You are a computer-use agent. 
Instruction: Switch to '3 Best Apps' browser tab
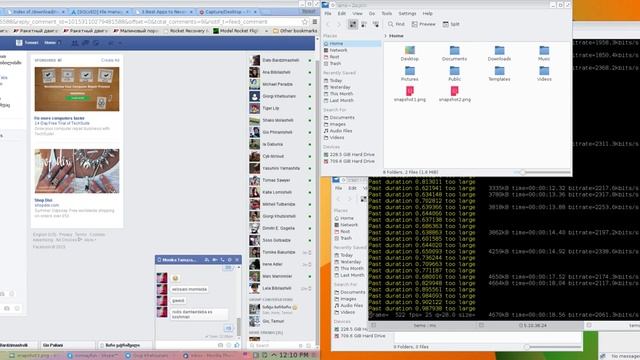[163, 12]
